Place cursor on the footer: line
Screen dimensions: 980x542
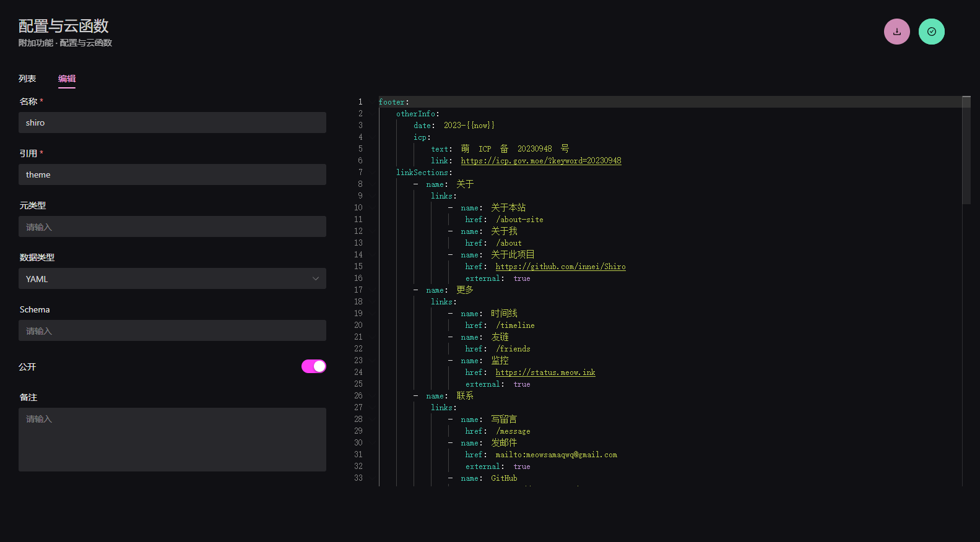[394, 102]
